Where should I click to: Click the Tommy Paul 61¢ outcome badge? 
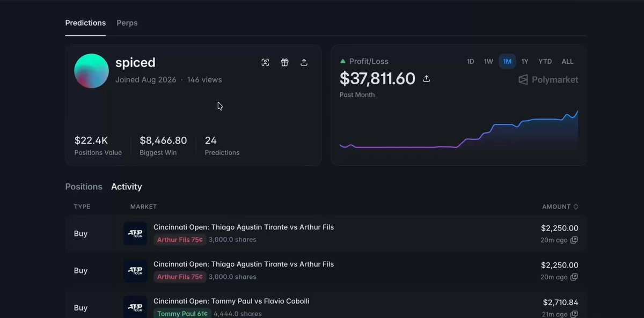[182, 314]
